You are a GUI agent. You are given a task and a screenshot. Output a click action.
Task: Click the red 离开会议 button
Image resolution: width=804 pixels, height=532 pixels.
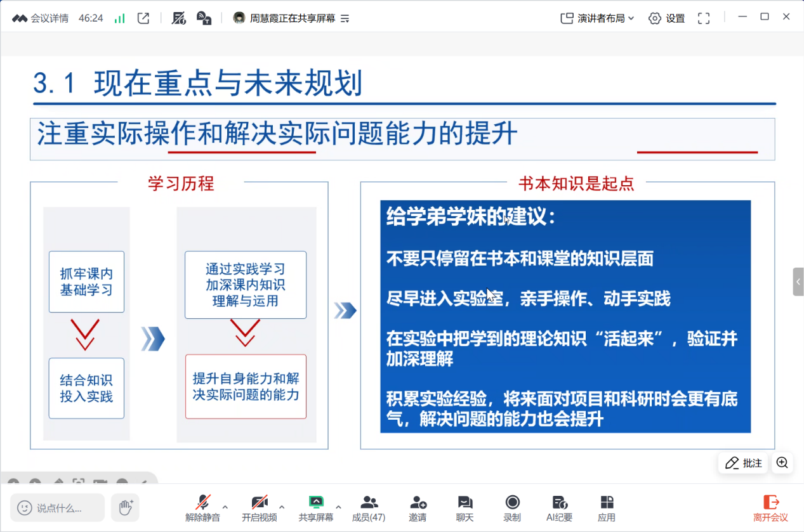770,507
